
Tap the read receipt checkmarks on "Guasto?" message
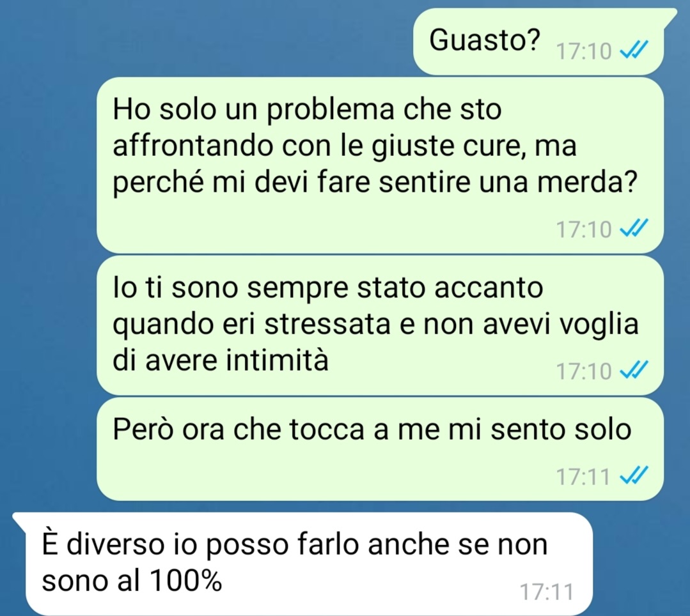click(634, 50)
